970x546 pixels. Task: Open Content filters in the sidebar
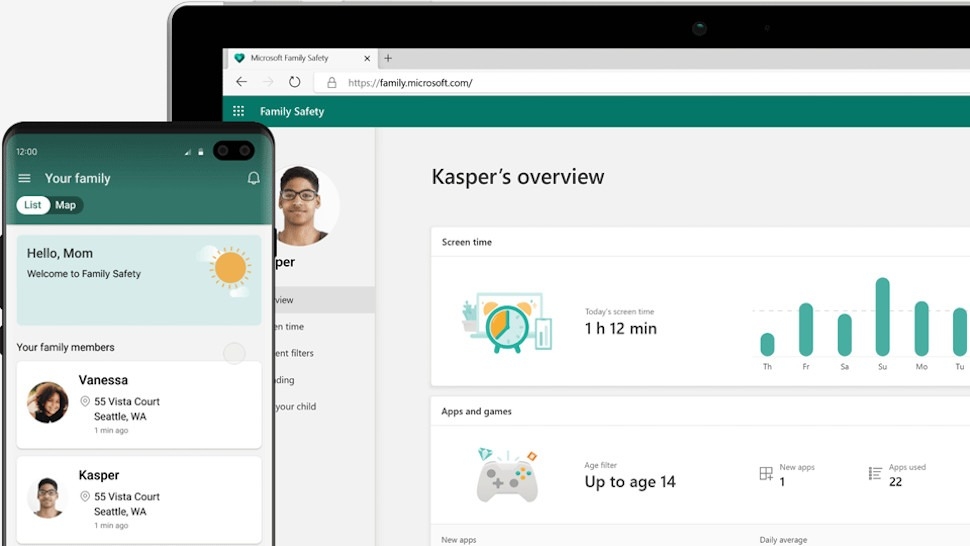325,353
